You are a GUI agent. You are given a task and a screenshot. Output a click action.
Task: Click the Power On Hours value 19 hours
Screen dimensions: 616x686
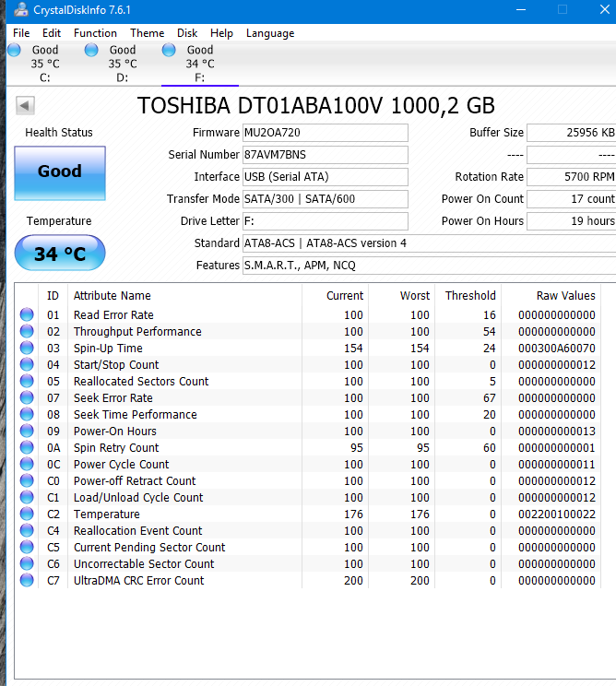click(x=572, y=221)
